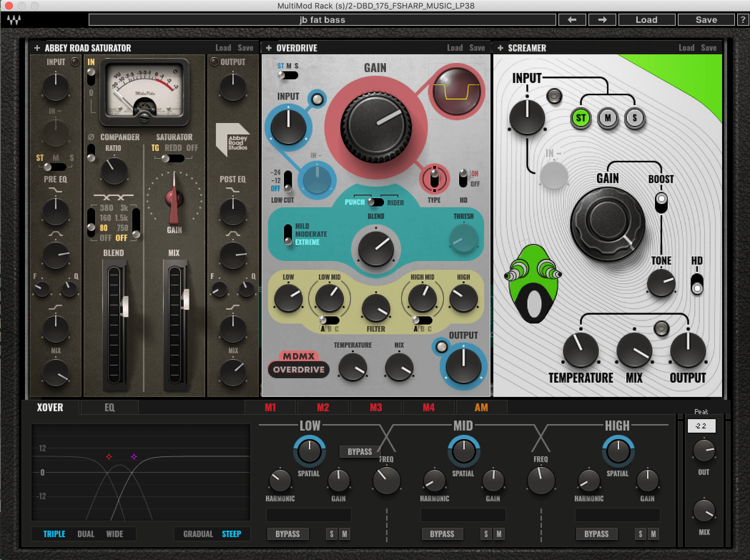Screen dimensions: 750x560
Task: Click the master OUT knob
Action: (x=704, y=451)
